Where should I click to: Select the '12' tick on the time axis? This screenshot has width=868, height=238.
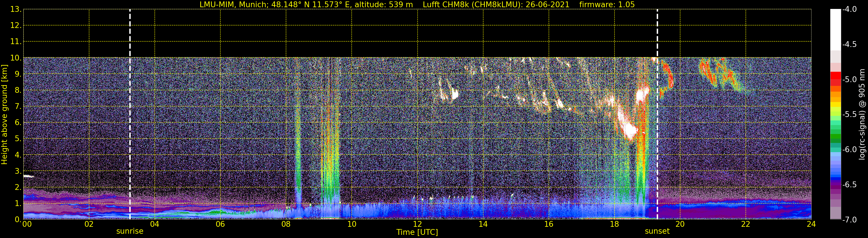click(417, 224)
